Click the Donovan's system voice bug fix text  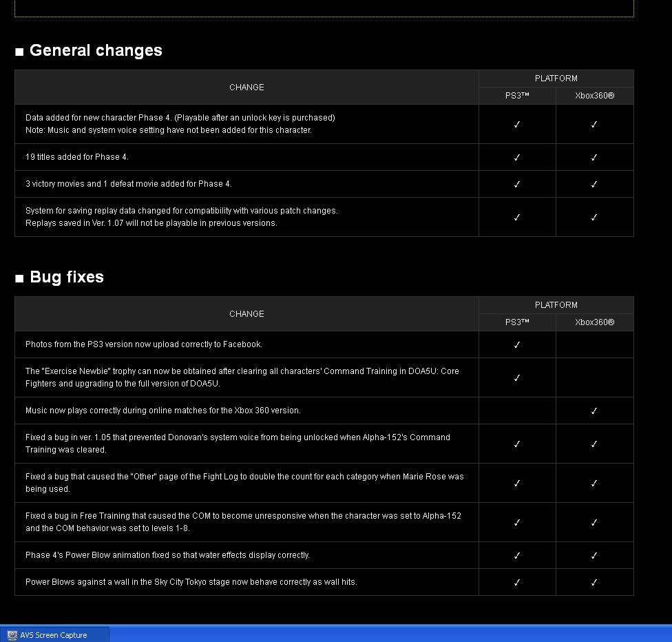click(x=238, y=444)
